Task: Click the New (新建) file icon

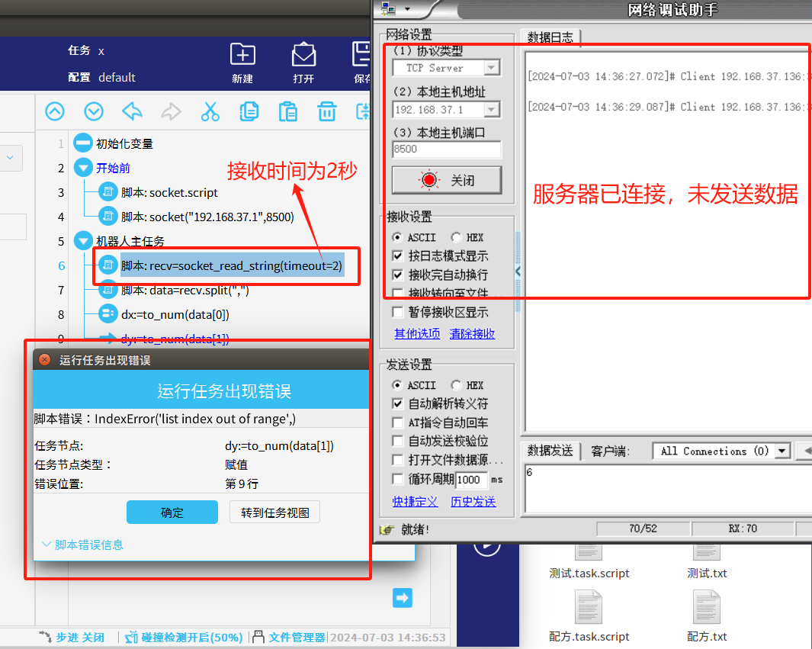Action: [242, 55]
